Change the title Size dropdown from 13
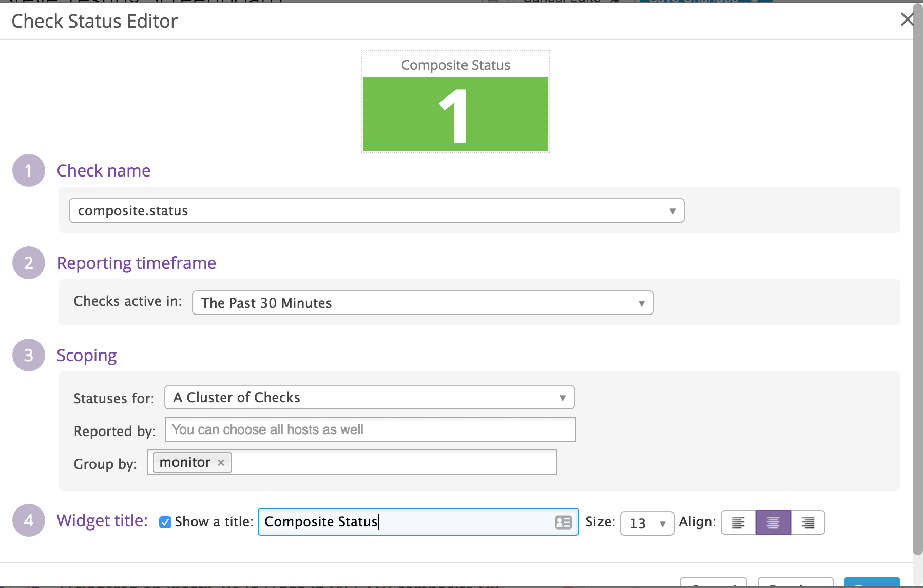Screen dimensions: 923x588 [x=647, y=523]
